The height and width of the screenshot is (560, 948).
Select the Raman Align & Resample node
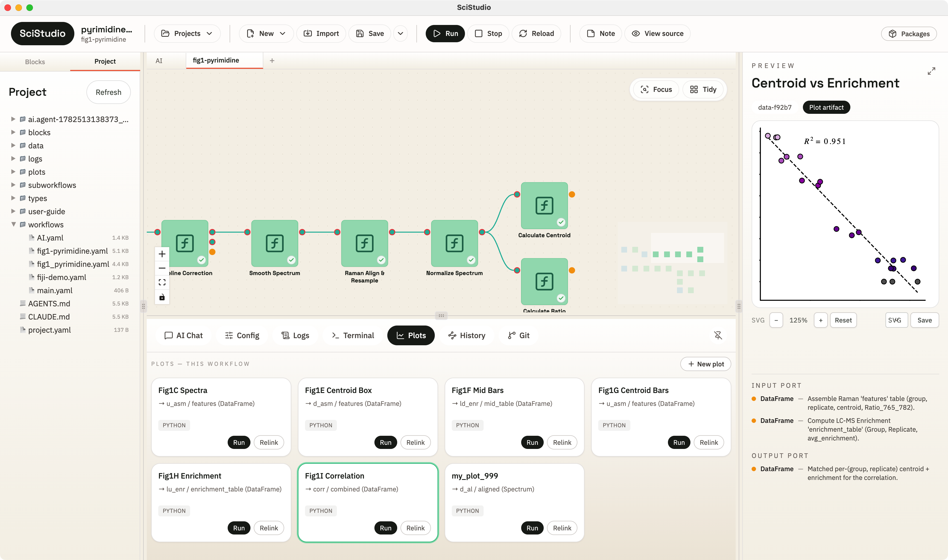[365, 244]
